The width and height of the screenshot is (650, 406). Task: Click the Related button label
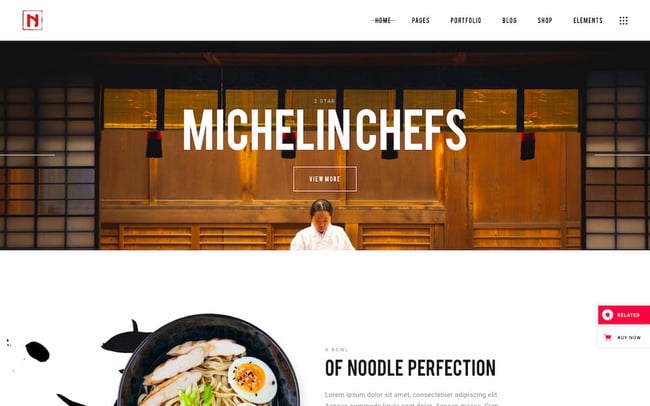tap(628, 315)
